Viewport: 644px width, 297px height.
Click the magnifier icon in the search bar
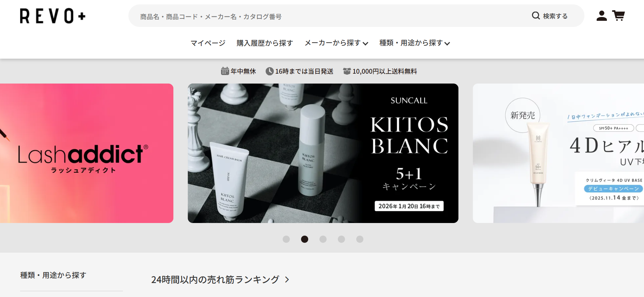pyautogui.click(x=536, y=16)
